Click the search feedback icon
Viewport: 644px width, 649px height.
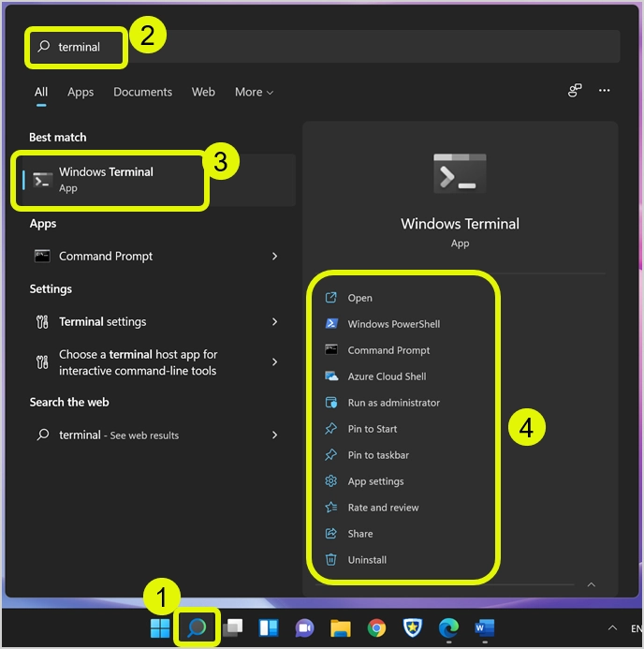(x=575, y=90)
